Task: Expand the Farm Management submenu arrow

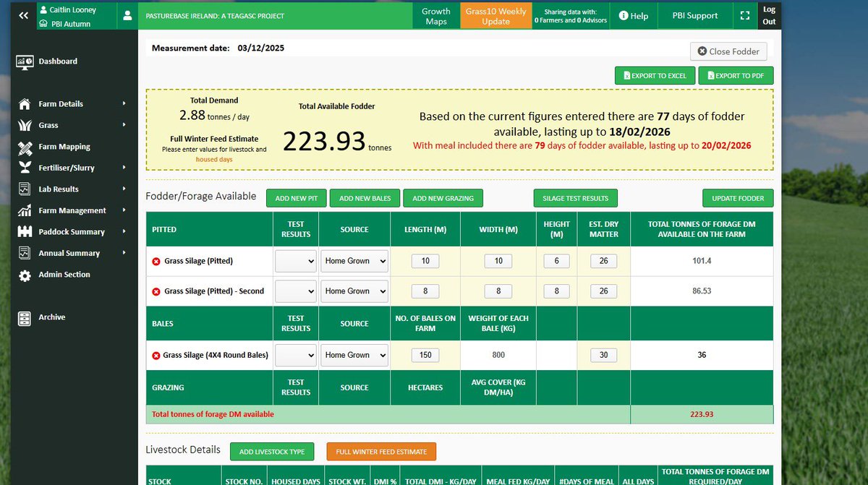Action: click(124, 210)
